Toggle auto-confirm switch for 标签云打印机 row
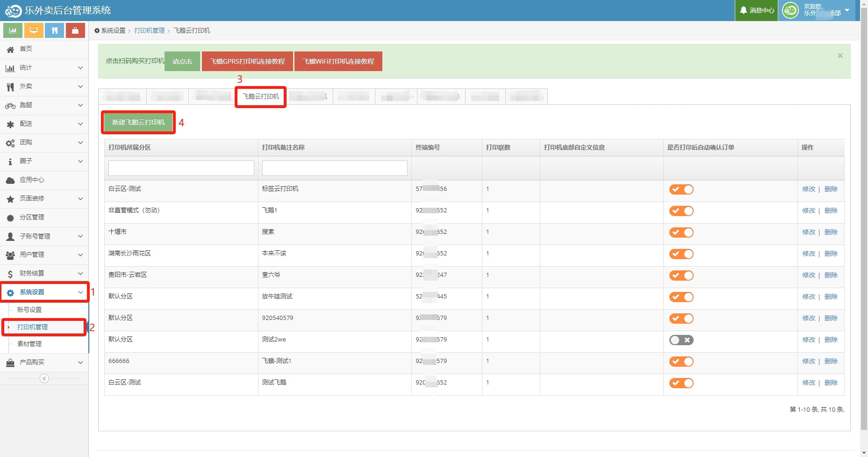The width and height of the screenshot is (868, 457). [681, 189]
